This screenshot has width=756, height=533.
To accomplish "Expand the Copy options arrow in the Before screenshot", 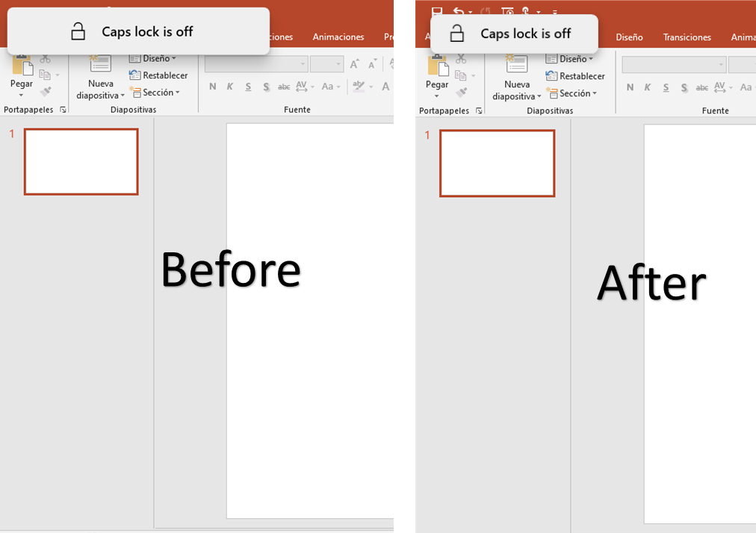I will pos(58,75).
